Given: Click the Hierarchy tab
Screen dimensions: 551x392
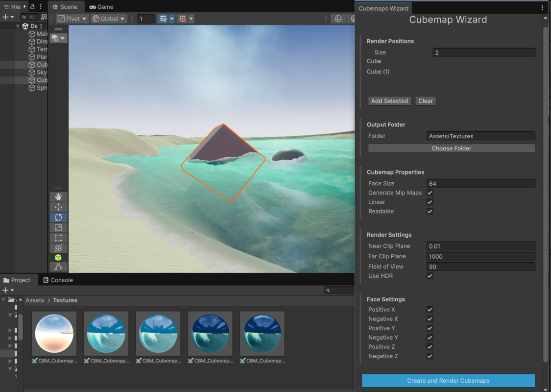Looking at the screenshot, I should 12,7.
